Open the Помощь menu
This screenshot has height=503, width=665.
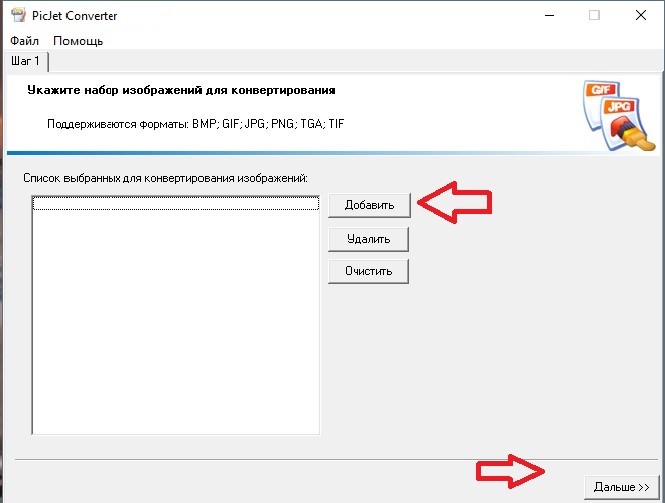[78, 41]
